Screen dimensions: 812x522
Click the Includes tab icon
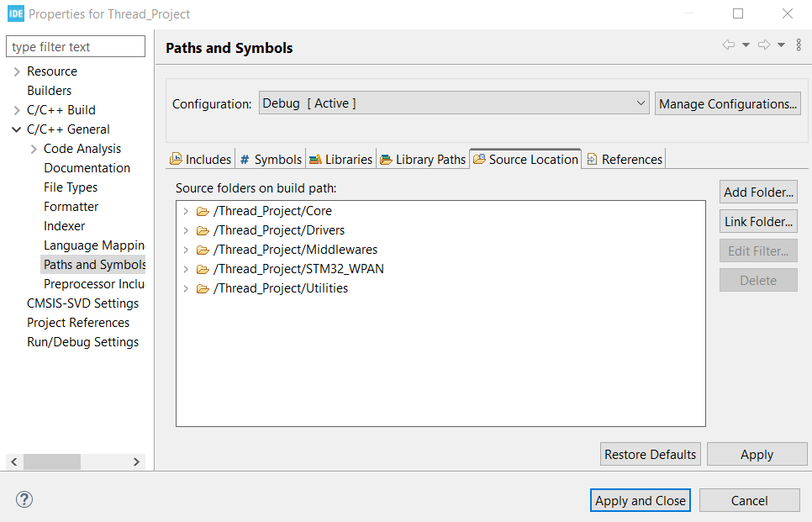pyautogui.click(x=177, y=158)
